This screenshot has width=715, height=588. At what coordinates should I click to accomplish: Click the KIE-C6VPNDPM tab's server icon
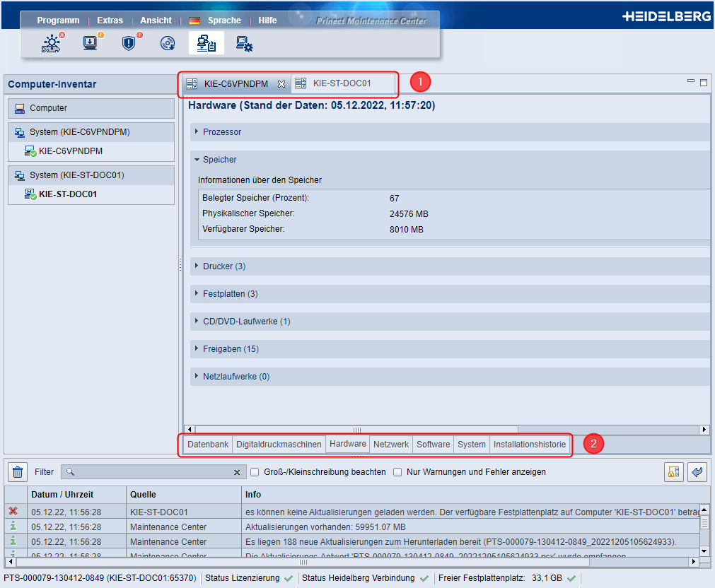click(x=192, y=84)
